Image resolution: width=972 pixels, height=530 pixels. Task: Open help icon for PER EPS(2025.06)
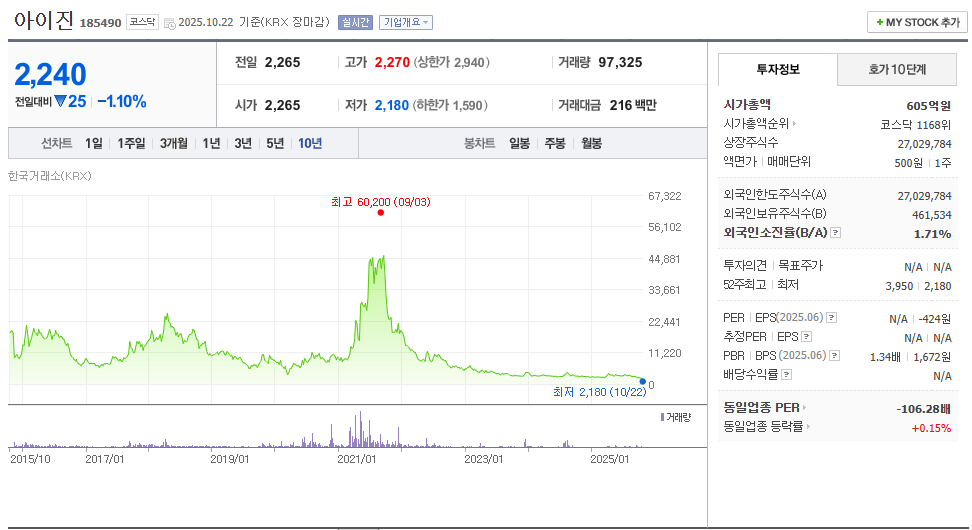pyautogui.click(x=832, y=318)
